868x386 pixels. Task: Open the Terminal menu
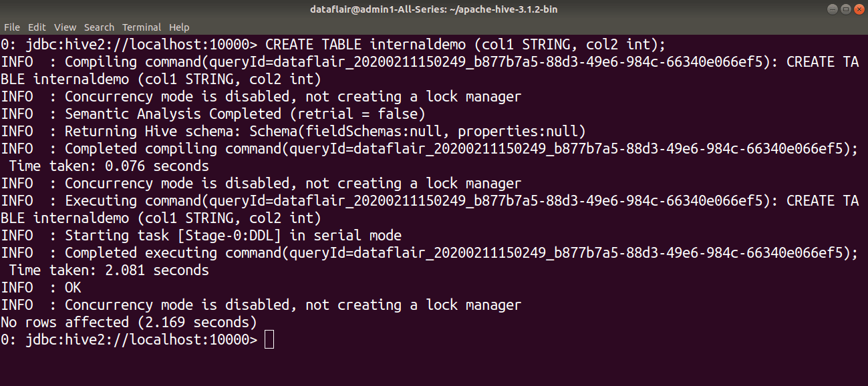141,27
